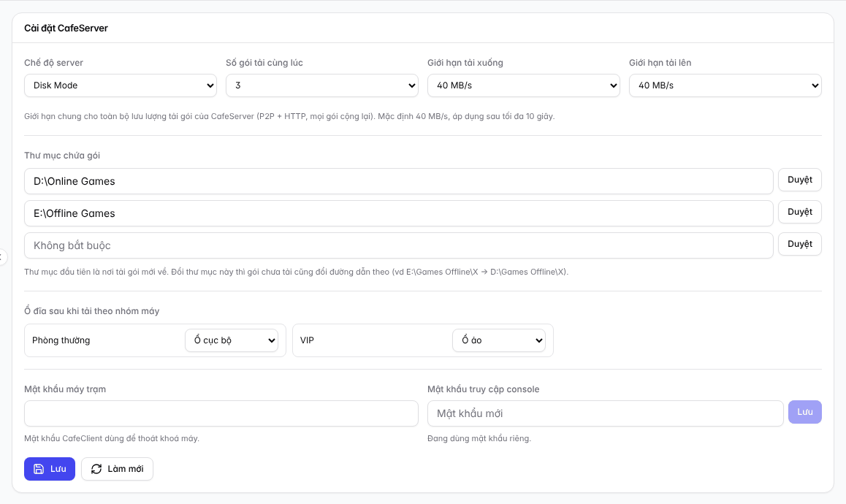Click the Mật khẩu CafeClient unlock hint text

tap(112, 438)
